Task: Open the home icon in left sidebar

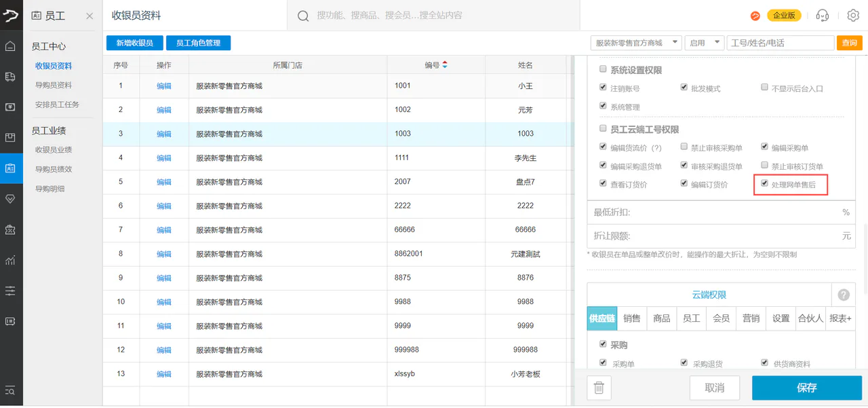Action: pyautogui.click(x=11, y=46)
